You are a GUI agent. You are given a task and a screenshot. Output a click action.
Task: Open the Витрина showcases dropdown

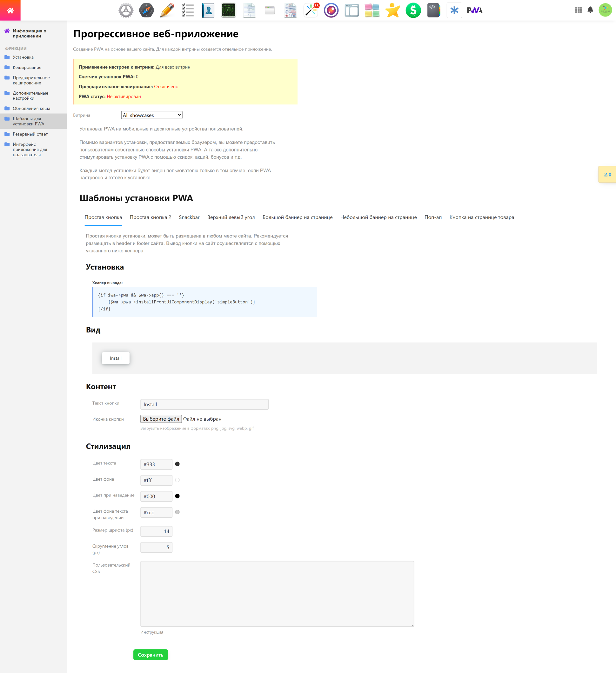[152, 115]
